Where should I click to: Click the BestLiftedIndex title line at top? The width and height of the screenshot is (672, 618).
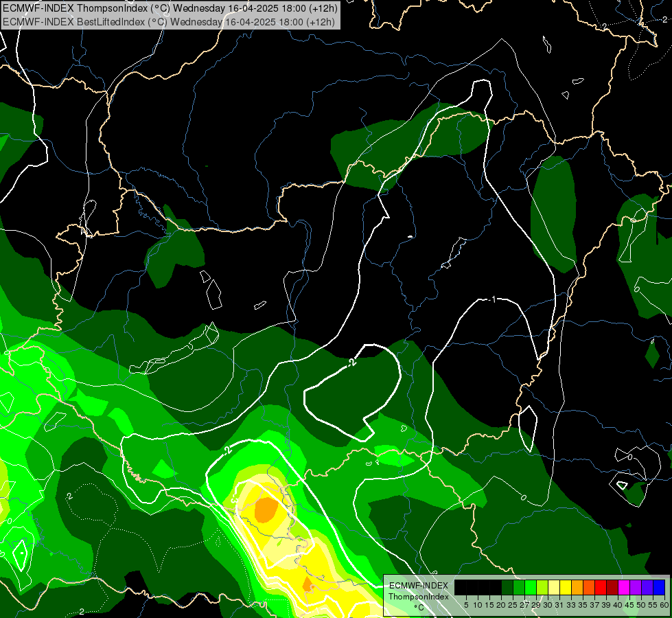click(x=169, y=22)
